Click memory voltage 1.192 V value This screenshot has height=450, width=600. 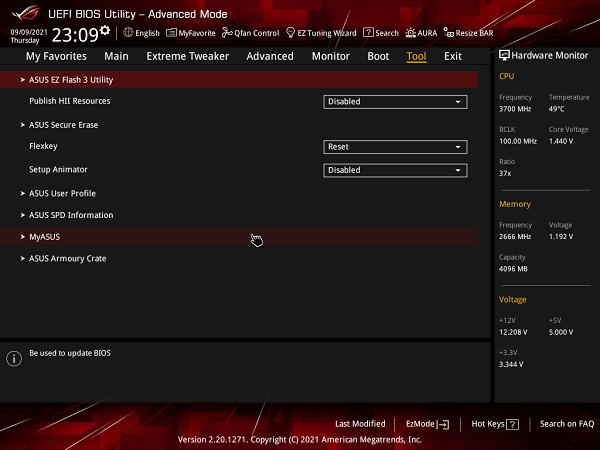pos(561,236)
